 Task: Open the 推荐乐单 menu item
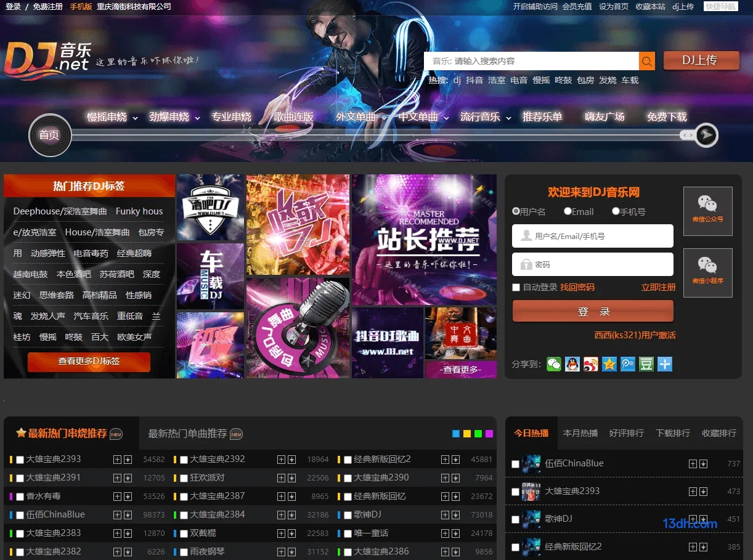[x=542, y=116]
